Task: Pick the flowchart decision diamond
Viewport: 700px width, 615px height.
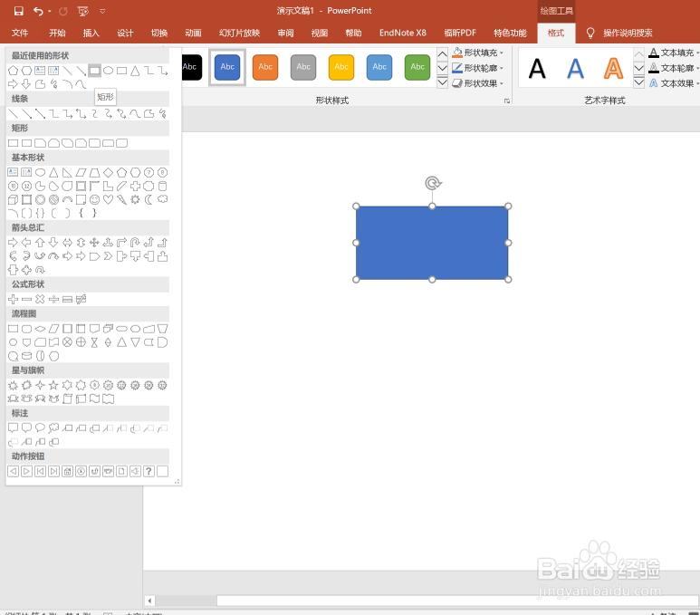Action: [40, 329]
